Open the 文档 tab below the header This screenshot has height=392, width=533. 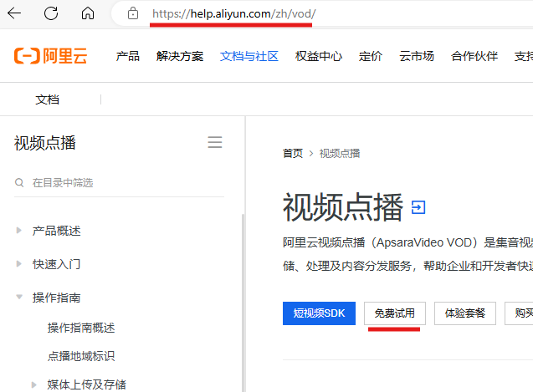pyautogui.click(x=47, y=99)
